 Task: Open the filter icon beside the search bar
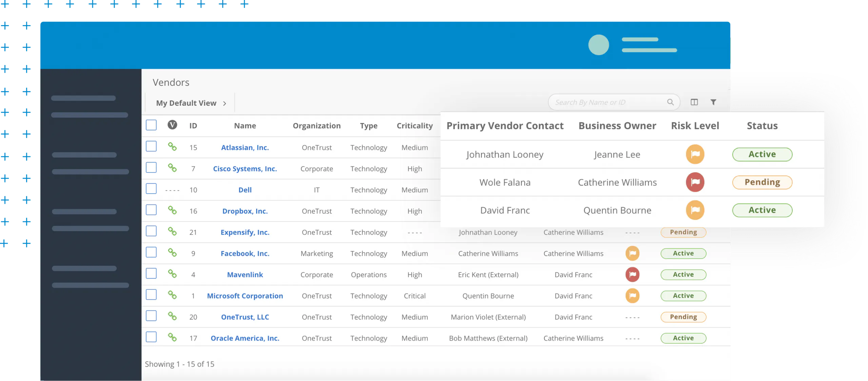coord(714,102)
